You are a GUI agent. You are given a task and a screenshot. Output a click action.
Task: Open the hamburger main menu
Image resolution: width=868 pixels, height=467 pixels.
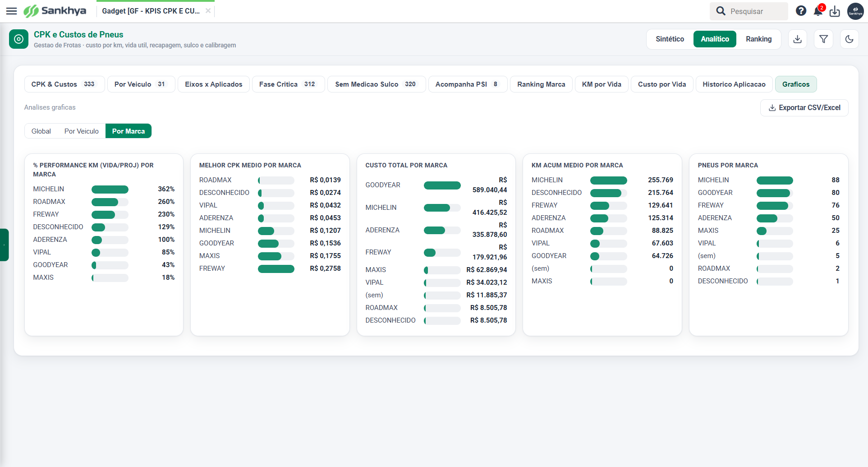point(11,11)
